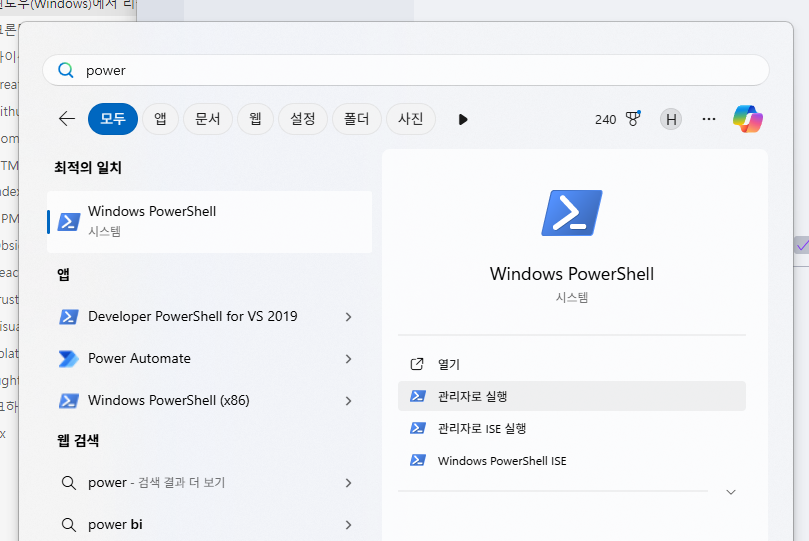The height and width of the screenshot is (541, 809).
Task: Click the search magnifier icon in search box
Action: [x=66, y=70]
